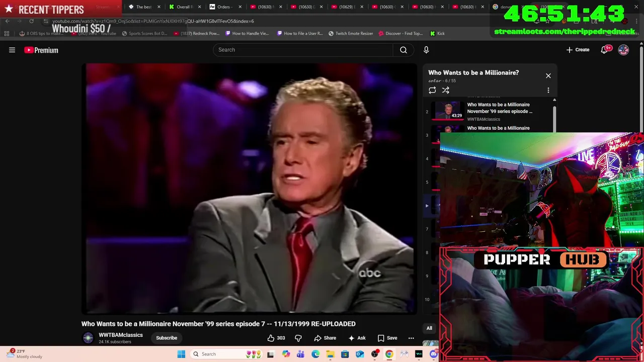Open Task View on the taskbar
644x362 pixels.
270,354
